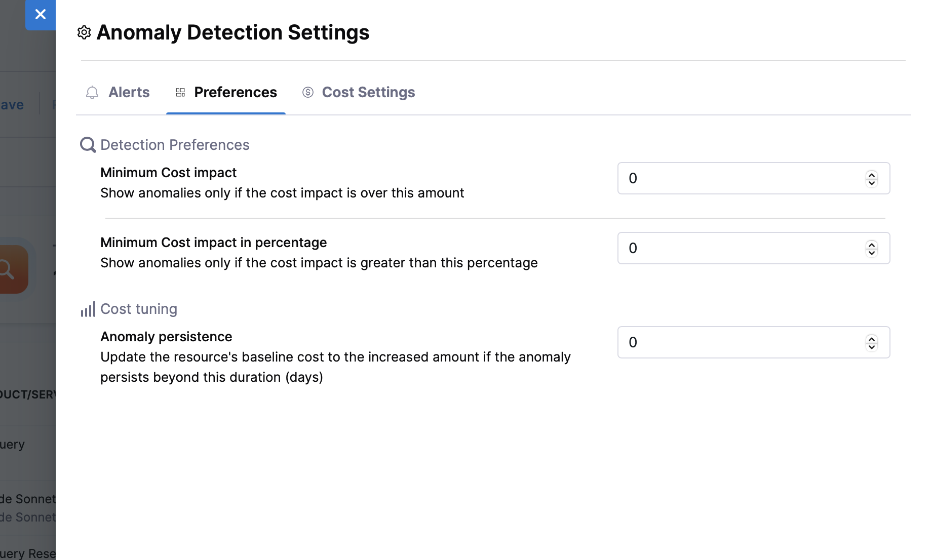Viewport: 931px width, 560px height.
Task: Click the orange search icon in background
Action: click(10, 269)
